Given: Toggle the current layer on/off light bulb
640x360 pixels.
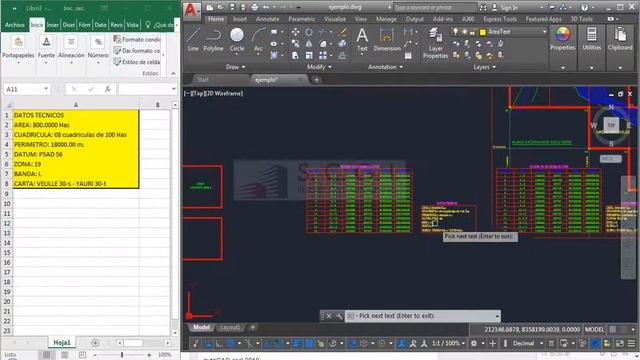Looking at the screenshot, I should click(456, 32).
